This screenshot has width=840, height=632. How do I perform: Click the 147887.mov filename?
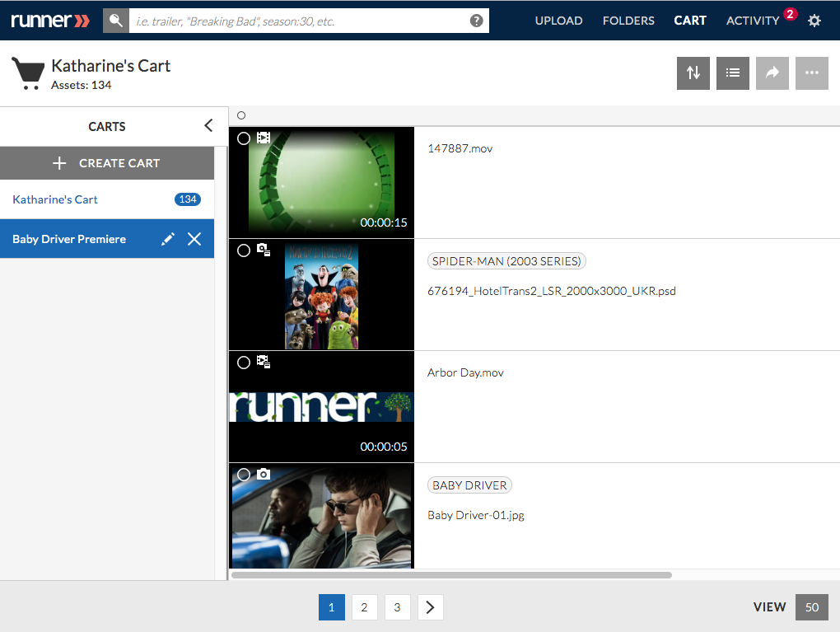point(460,148)
